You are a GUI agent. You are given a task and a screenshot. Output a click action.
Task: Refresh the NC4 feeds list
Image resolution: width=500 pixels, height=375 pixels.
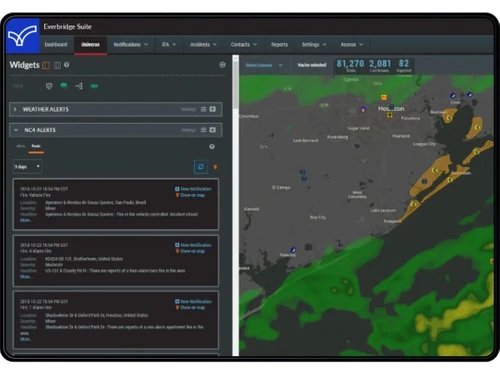pyautogui.click(x=201, y=167)
